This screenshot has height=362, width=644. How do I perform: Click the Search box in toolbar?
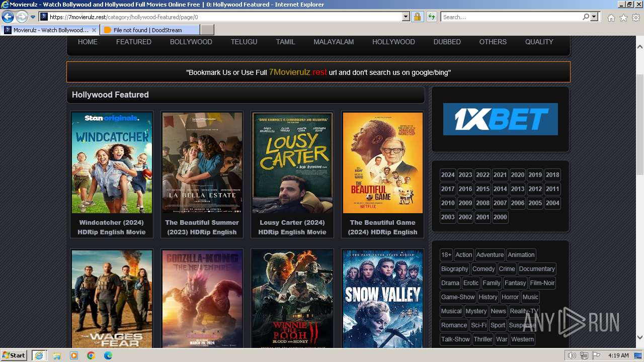point(511,17)
